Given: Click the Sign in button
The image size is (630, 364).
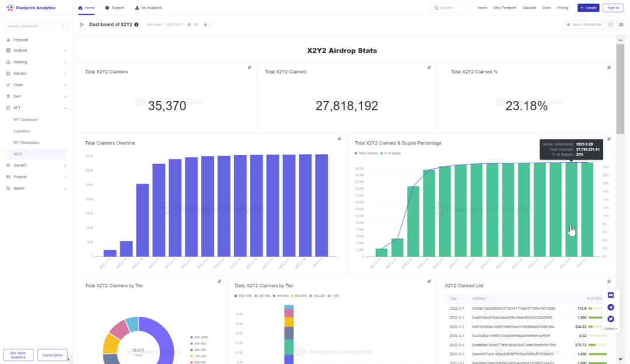Looking at the screenshot, I should tap(613, 8).
